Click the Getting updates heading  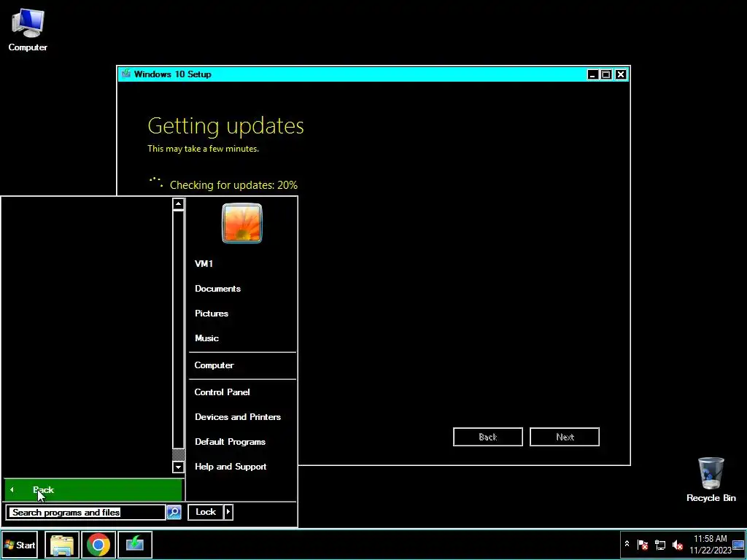point(226,126)
